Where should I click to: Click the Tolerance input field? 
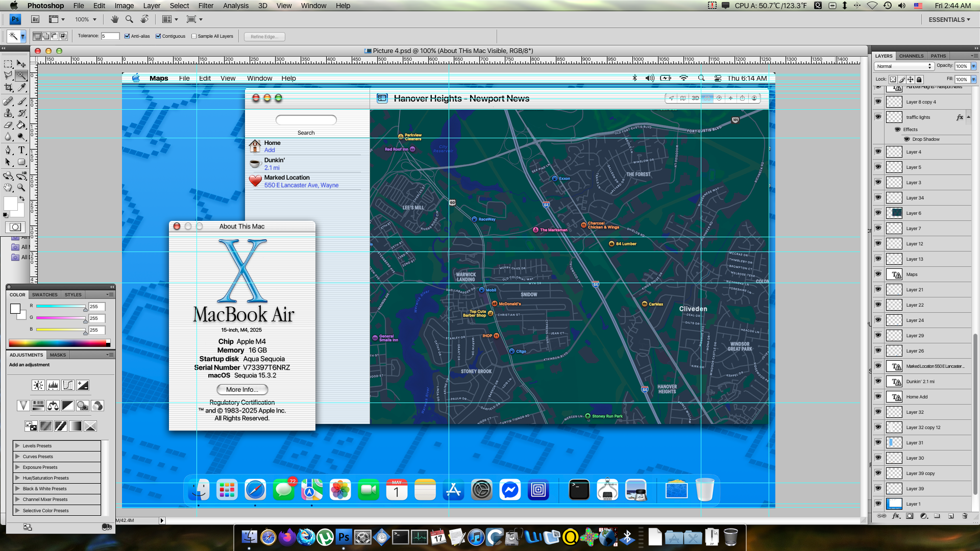[110, 36]
